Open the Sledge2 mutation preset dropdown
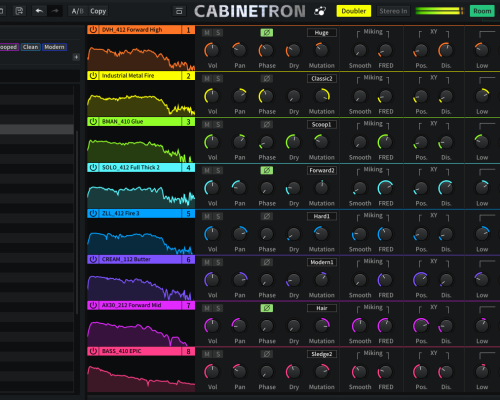Viewport: 500px width, 400px height. pos(322,354)
